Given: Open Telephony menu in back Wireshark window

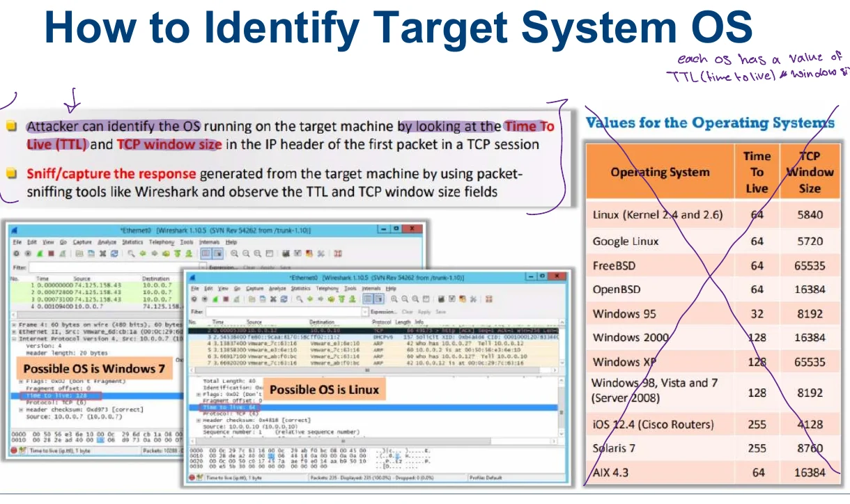Looking at the screenshot, I should [x=162, y=242].
